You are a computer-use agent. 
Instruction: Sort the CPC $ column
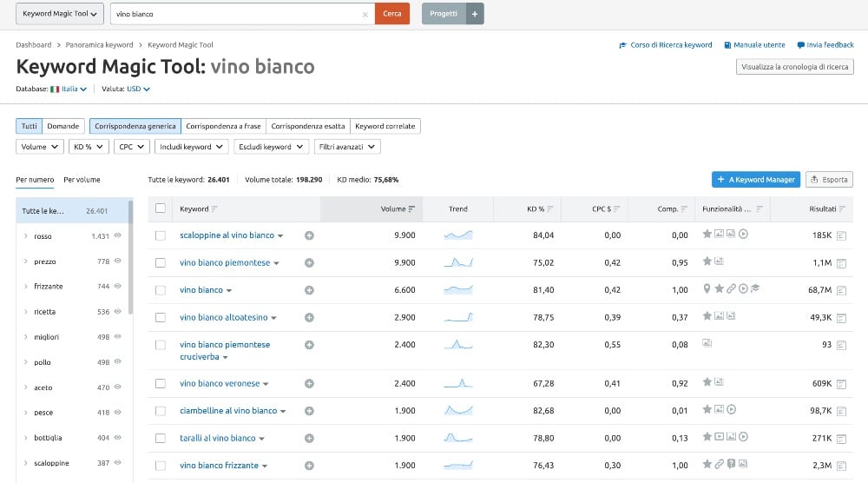pos(616,208)
